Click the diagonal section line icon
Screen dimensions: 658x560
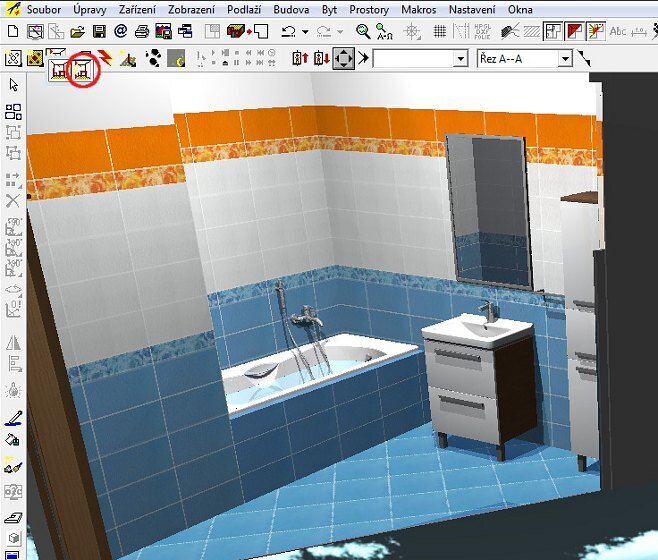tap(584, 58)
